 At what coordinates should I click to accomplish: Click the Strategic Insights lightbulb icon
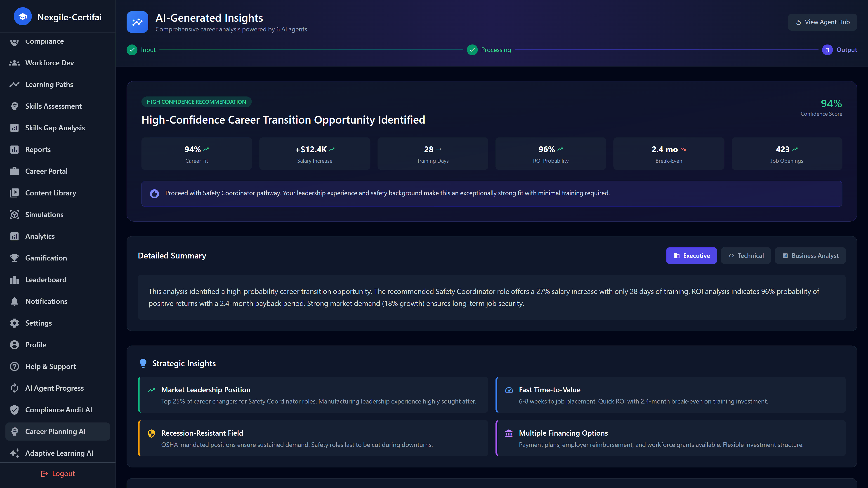[143, 363]
